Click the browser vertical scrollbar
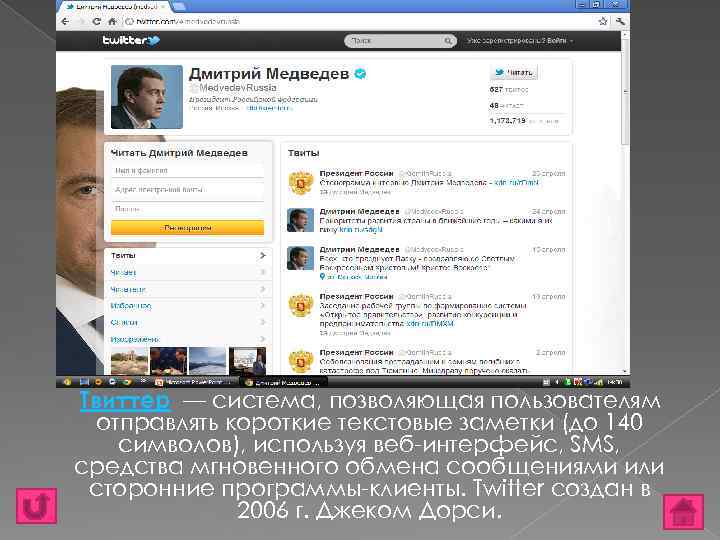 click(x=625, y=202)
